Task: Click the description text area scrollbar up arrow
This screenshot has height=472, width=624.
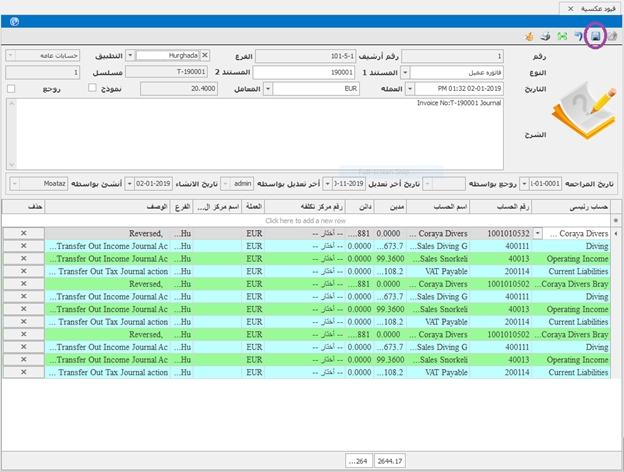Action: click(12, 103)
